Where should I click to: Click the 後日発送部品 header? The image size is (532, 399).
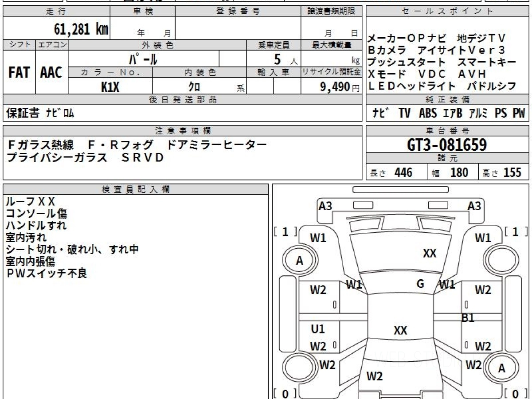point(182,100)
